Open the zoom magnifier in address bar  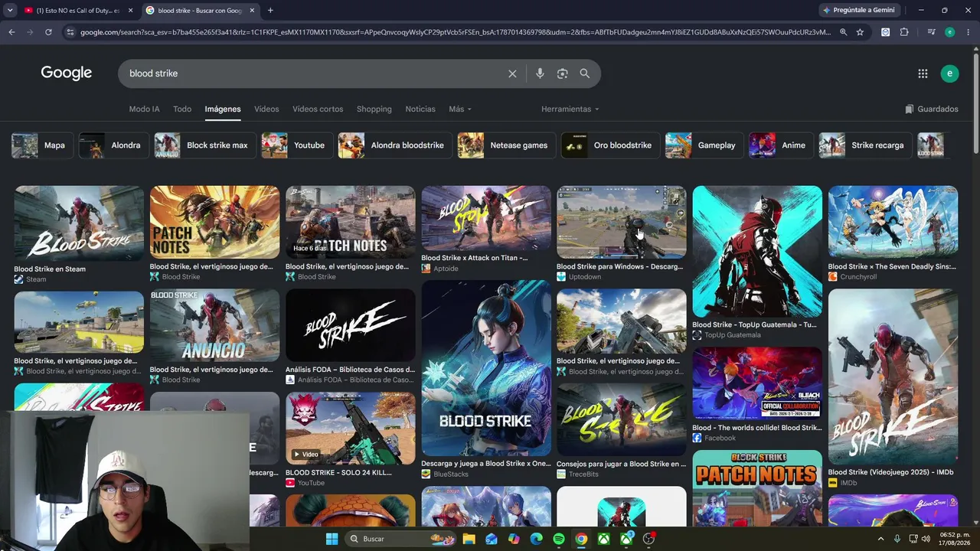coord(843,32)
